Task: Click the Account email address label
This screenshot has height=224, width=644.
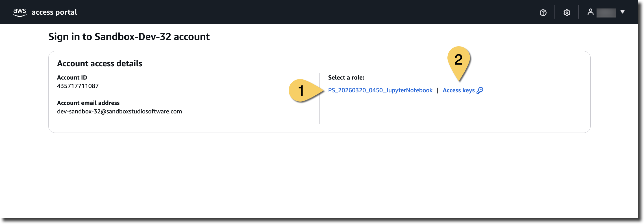Action: click(x=88, y=103)
